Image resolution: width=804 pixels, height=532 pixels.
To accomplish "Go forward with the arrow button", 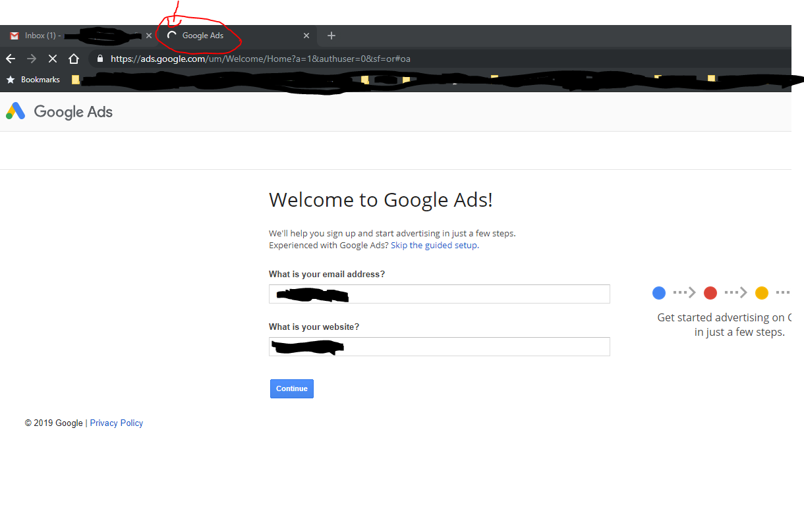I will click(x=32, y=59).
